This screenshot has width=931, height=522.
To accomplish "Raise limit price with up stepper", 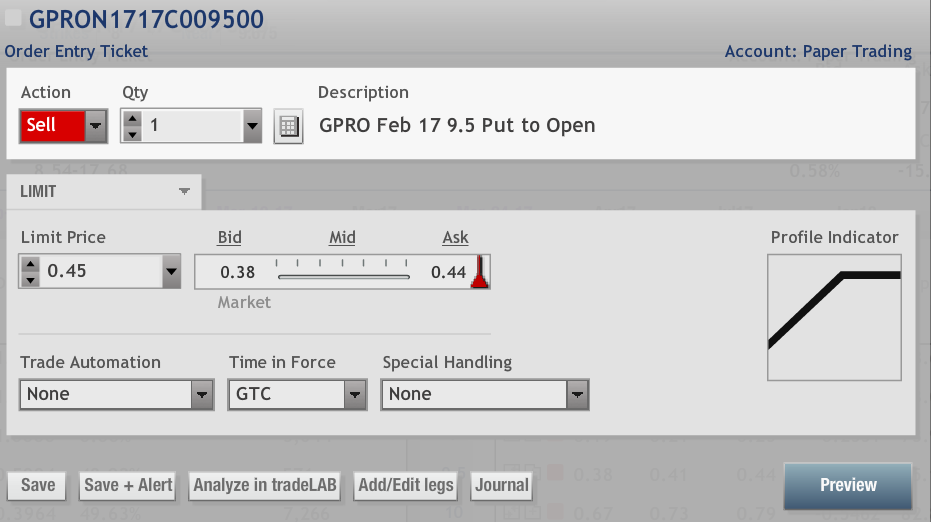I will (30, 264).
